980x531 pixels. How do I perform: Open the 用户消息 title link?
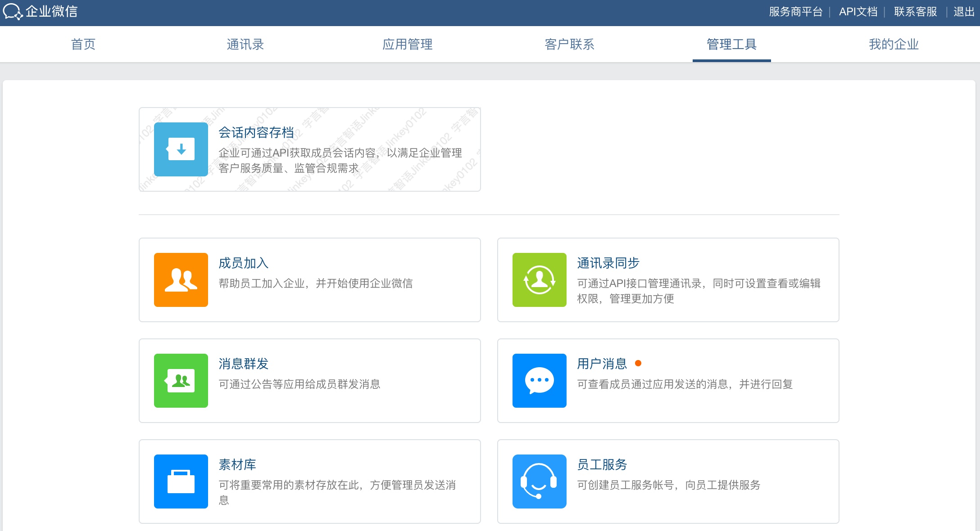point(602,364)
